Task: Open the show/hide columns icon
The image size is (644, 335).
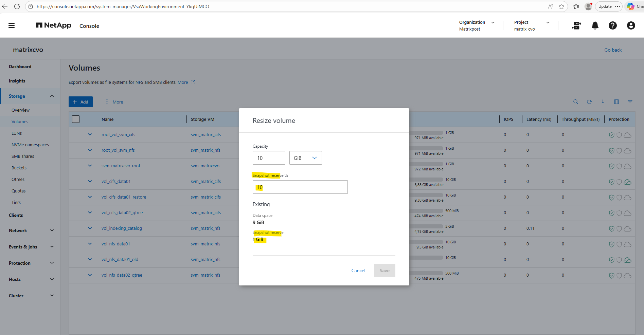Action: coord(616,102)
